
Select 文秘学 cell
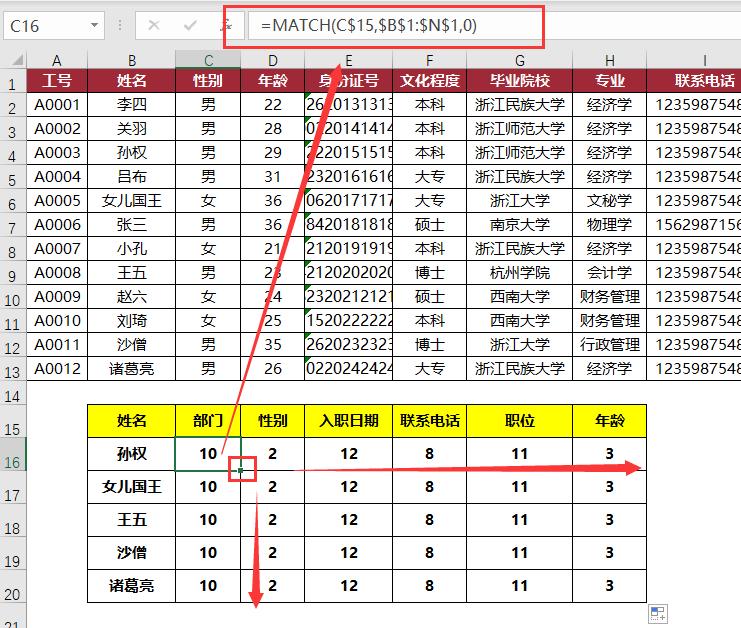click(609, 200)
